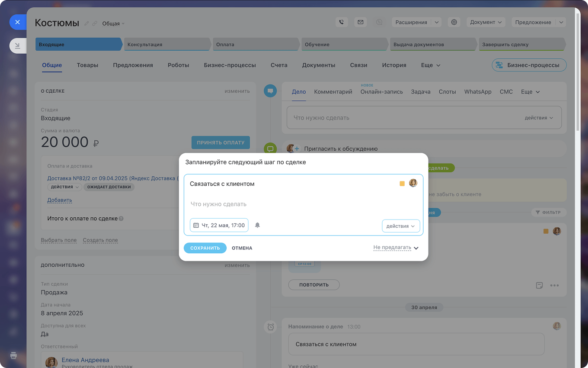Image resolution: width=588 pixels, height=368 pixels.
Task: Open the действия dropdown in dialog
Action: click(x=400, y=226)
